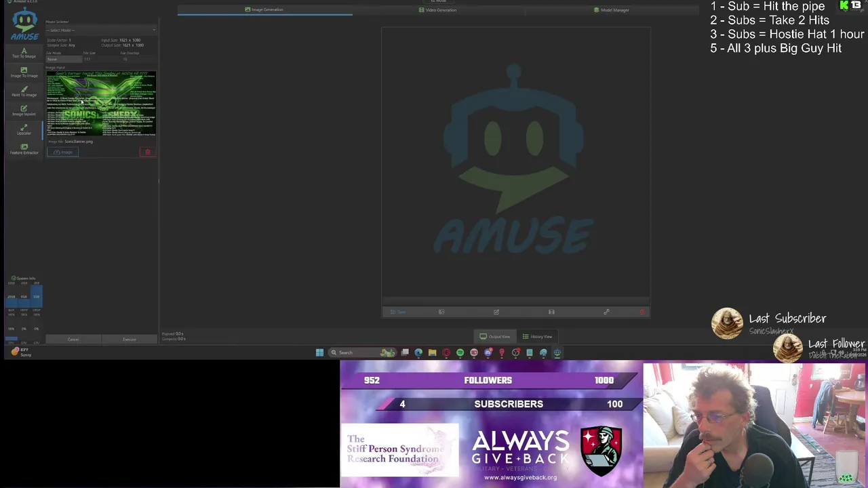Click the edit pencil icon in output toolbar
Image resolution: width=868 pixels, height=488 pixels.
[496, 312]
